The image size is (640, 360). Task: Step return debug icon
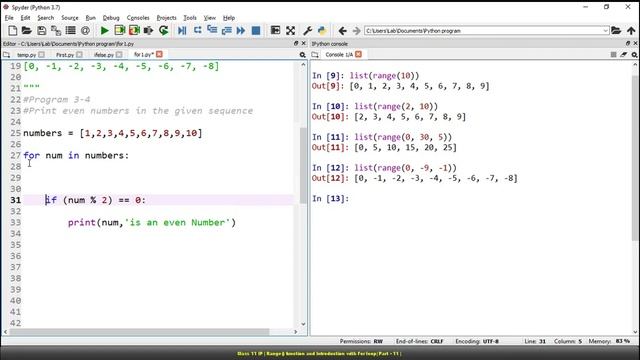pos(227,31)
